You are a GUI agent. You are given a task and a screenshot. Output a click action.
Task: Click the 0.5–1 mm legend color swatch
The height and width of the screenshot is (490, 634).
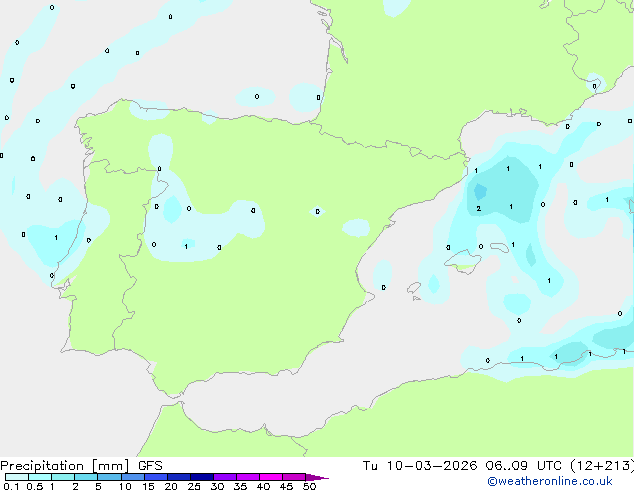pos(40,477)
